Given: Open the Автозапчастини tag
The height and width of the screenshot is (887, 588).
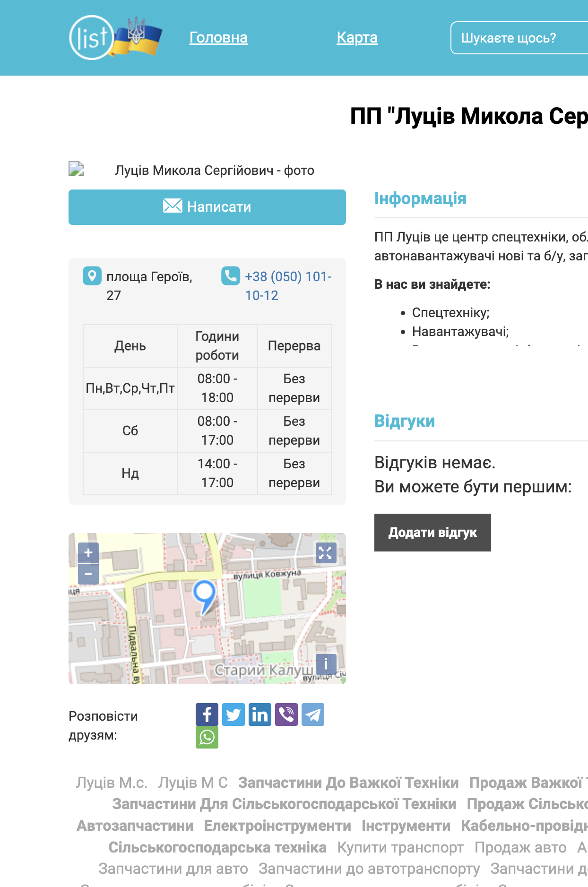Looking at the screenshot, I should tap(135, 826).
